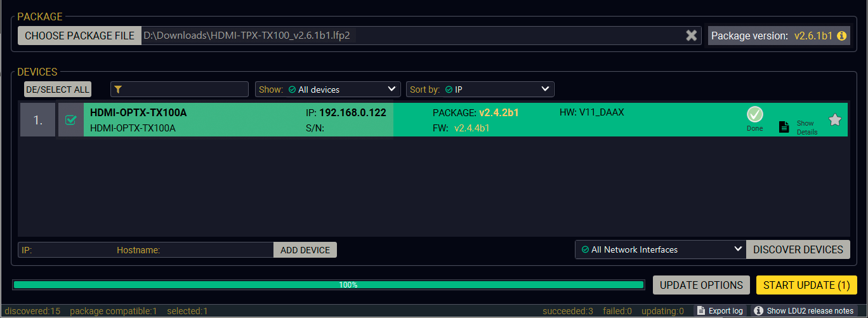Image resolution: width=868 pixels, height=318 pixels.
Task: Click the package version info icon
Action: point(842,36)
